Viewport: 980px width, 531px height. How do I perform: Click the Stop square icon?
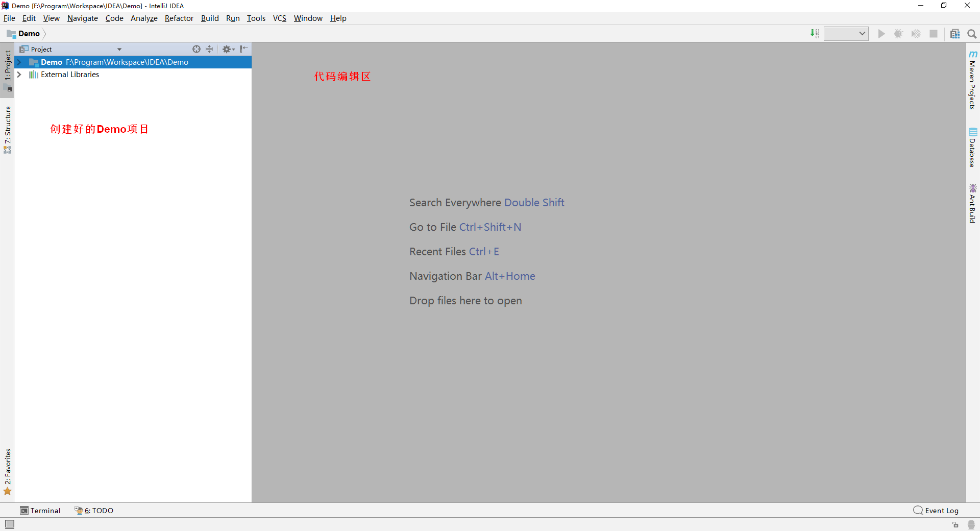click(x=934, y=34)
